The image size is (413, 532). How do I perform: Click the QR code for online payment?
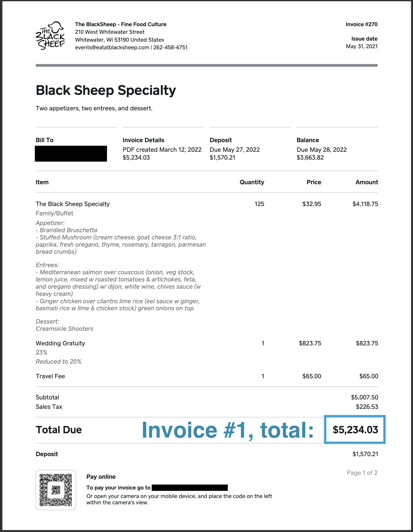point(56,490)
